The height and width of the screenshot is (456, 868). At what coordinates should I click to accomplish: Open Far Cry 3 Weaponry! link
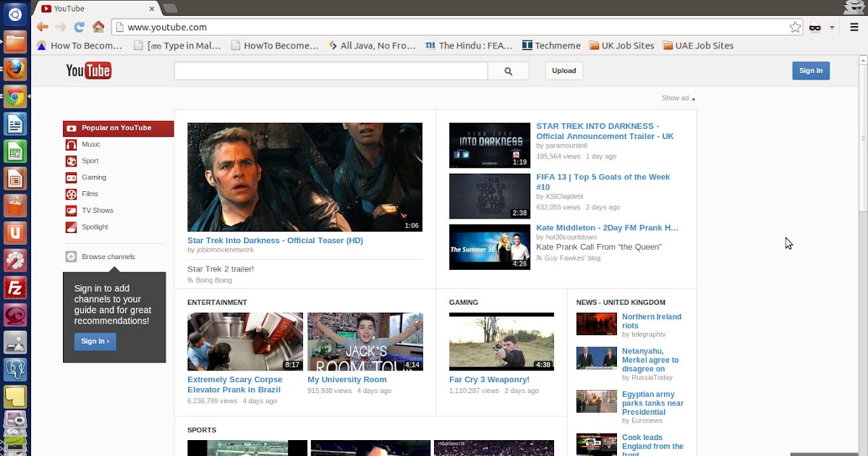(x=489, y=379)
